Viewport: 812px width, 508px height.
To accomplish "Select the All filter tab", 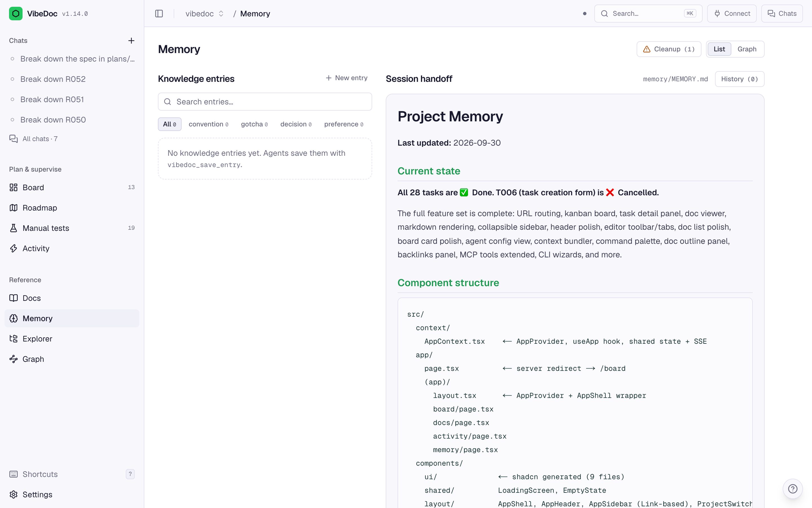I will (169, 124).
